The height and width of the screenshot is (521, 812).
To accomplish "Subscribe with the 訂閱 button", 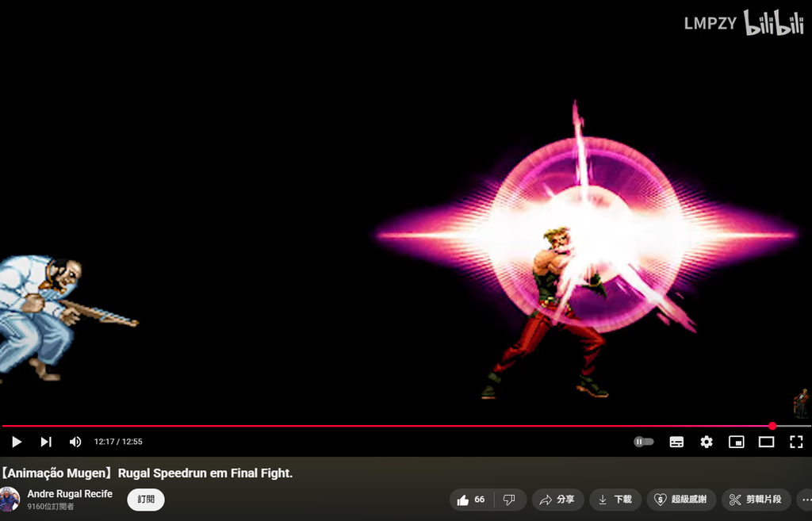I will [x=146, y=500].
